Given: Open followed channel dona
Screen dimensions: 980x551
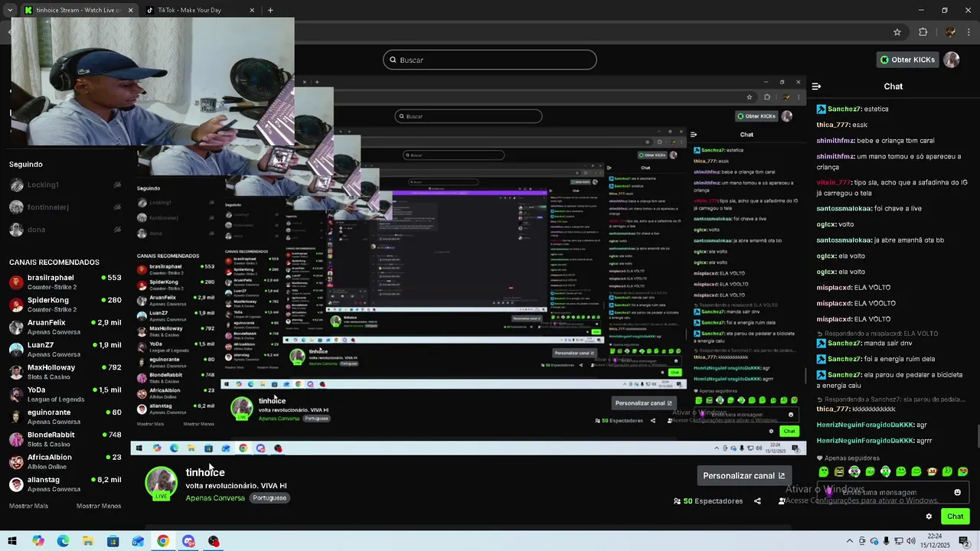Looking at the screenshot, I should [x=65, y=230].
